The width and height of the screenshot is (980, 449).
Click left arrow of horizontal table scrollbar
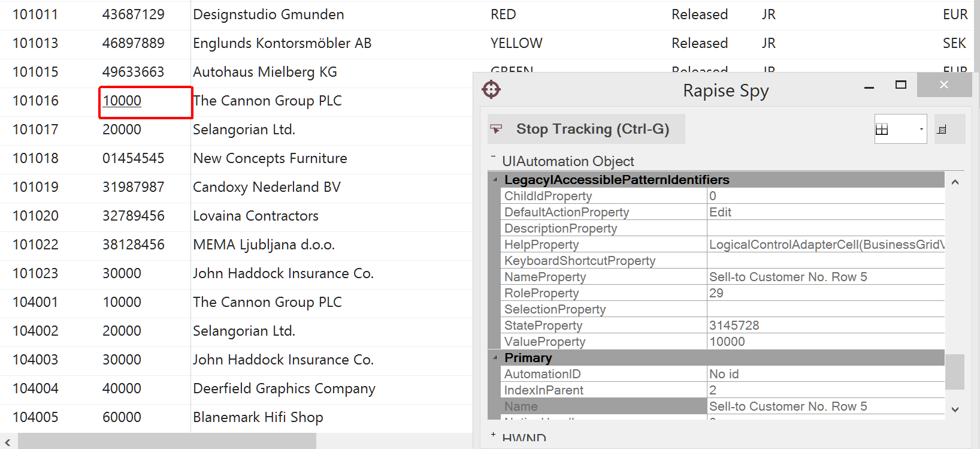8,442
